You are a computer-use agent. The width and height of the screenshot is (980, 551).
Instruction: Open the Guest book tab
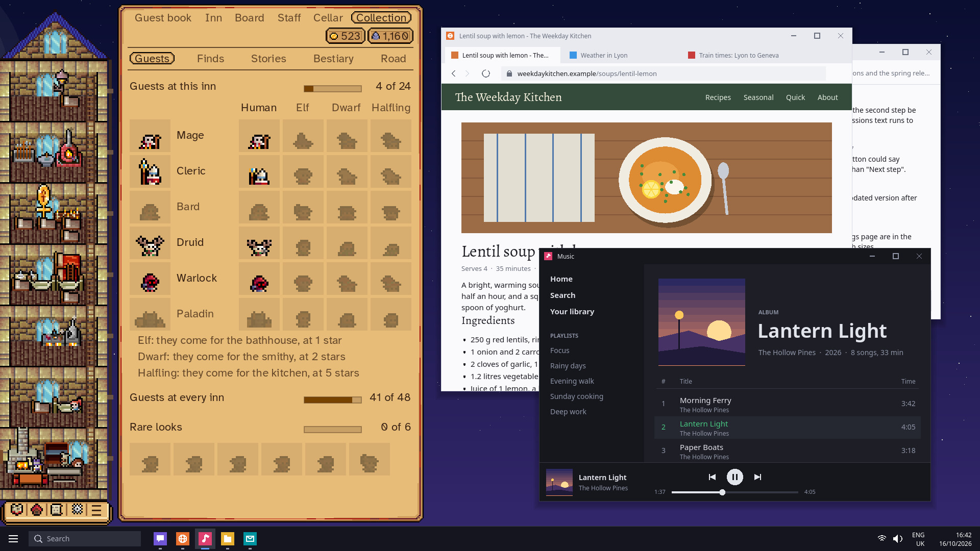pos(163,18)
